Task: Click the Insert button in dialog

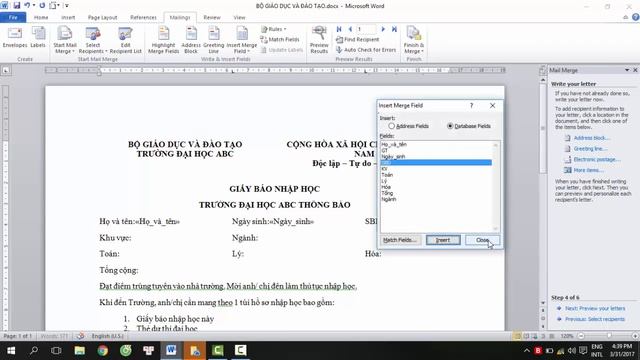Action: pyautogui.click(x=443, y=240)
